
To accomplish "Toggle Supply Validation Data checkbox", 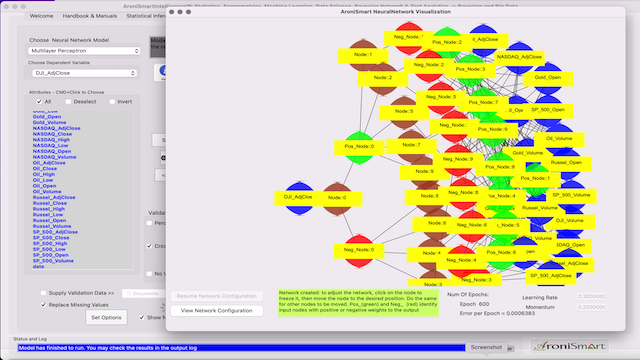I will [44, 293].
